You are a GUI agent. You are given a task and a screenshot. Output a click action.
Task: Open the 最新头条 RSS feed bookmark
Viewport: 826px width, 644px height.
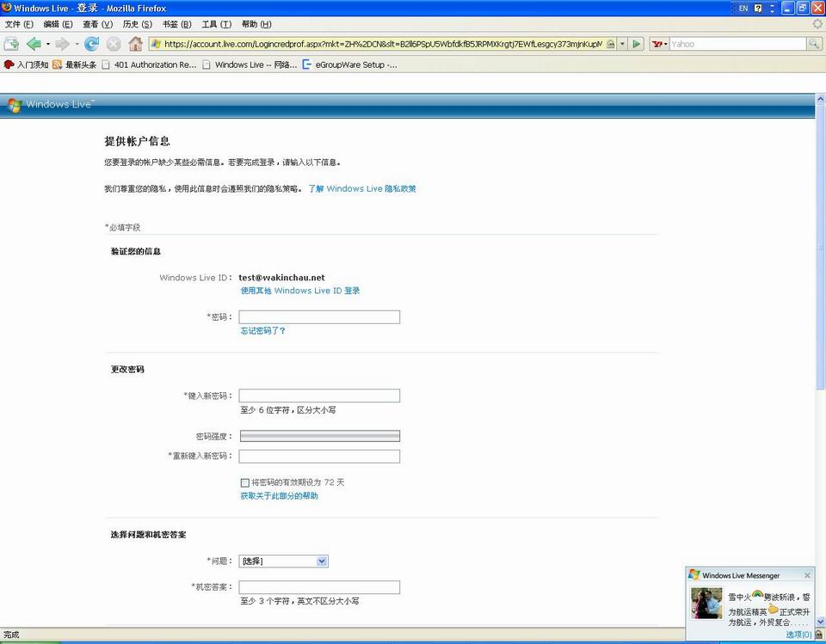point(74,64)
